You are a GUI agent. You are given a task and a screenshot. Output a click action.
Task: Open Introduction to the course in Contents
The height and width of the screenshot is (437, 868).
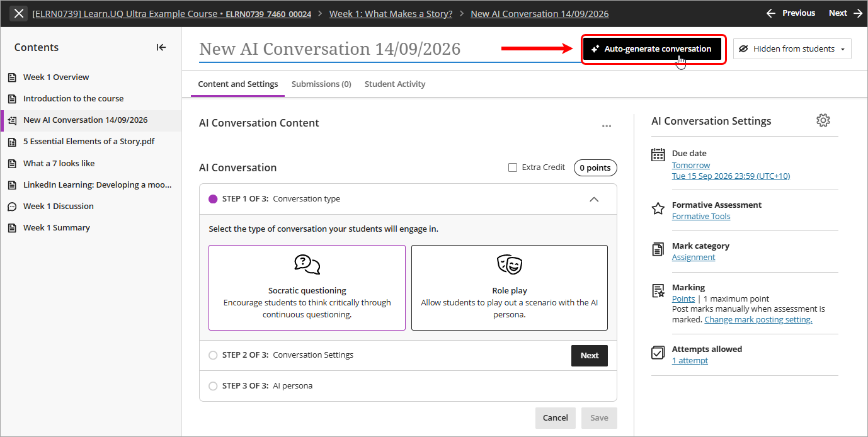point(73,99)
